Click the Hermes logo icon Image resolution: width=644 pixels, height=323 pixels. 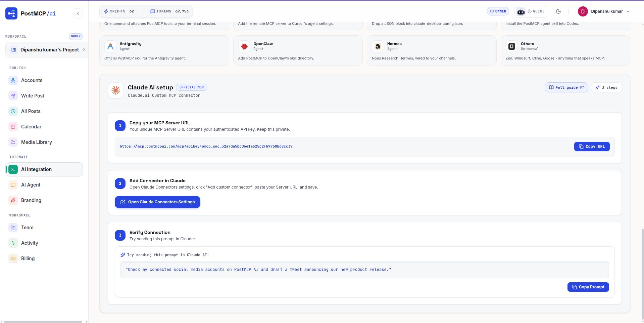(x=378, y=46)
